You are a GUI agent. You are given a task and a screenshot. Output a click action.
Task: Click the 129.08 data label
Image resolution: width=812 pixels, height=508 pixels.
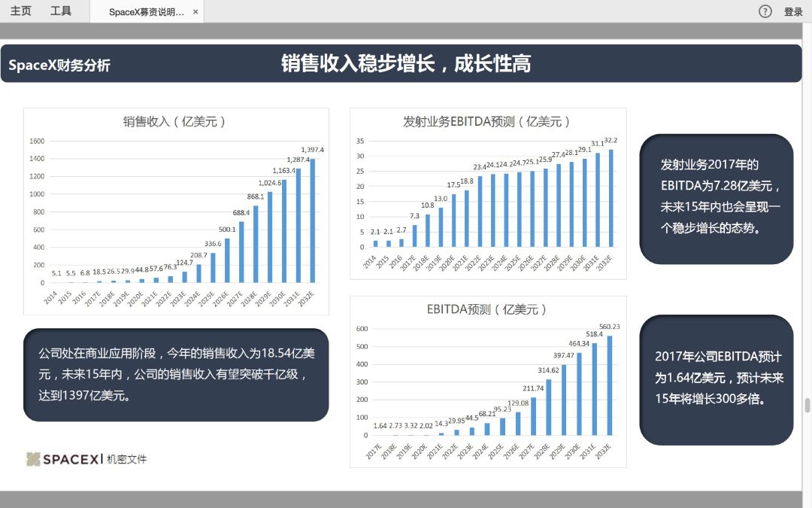point(518,403)
